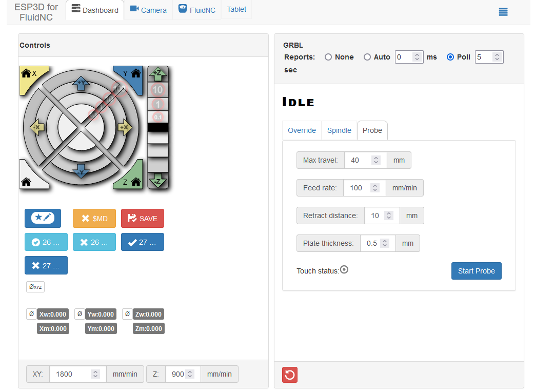
Task: Adjust the Max travel stepper arrows
Action: pyautogui.click(x=376, y=160)
